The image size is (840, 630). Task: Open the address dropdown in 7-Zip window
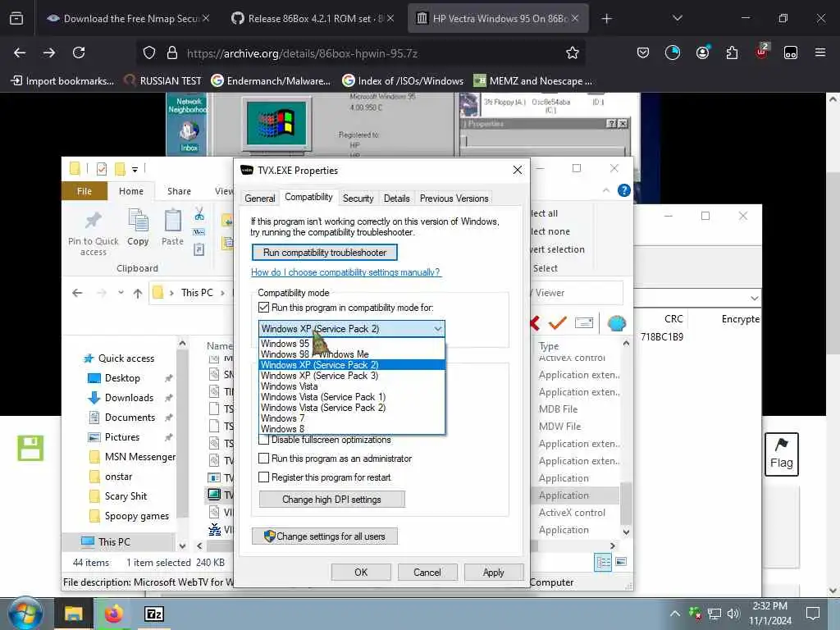755,298
